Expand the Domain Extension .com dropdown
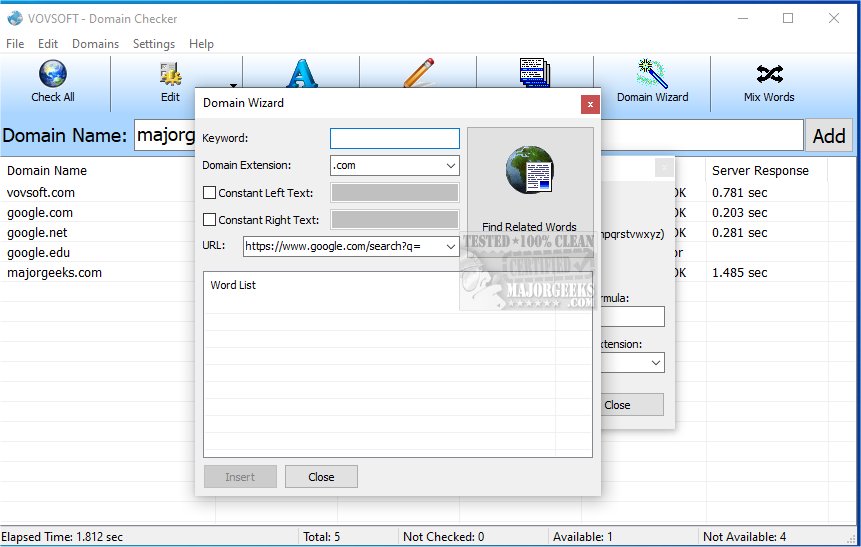 [x=450, y=165]
